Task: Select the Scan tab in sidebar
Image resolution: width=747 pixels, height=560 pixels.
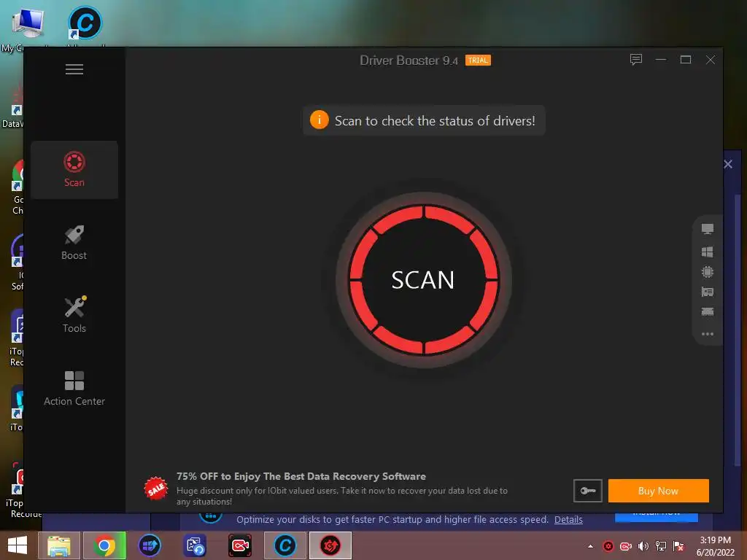Action: (74, 169)
